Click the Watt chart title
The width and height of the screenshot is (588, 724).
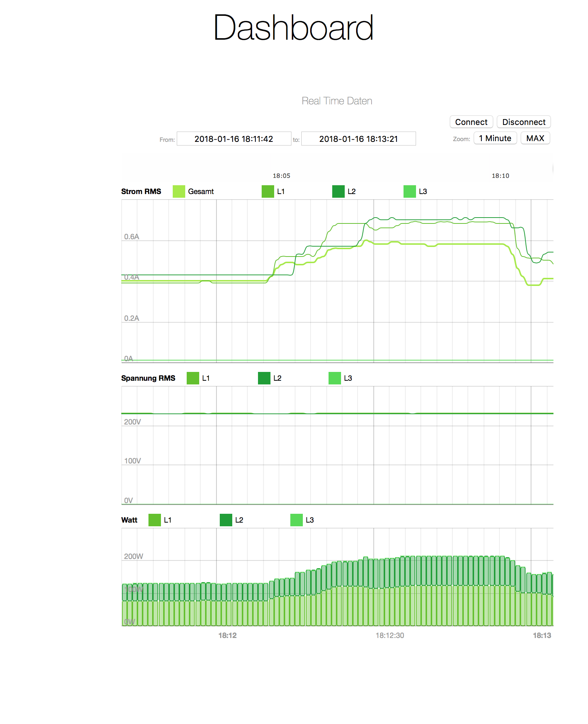[x=129, y=520]
